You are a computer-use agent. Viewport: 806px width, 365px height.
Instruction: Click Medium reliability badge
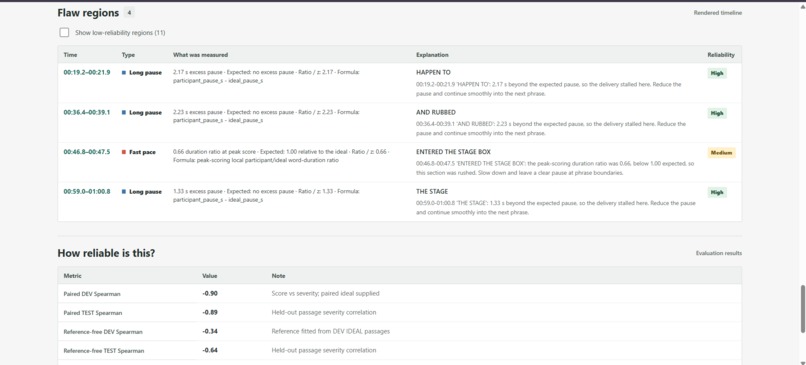722,153
